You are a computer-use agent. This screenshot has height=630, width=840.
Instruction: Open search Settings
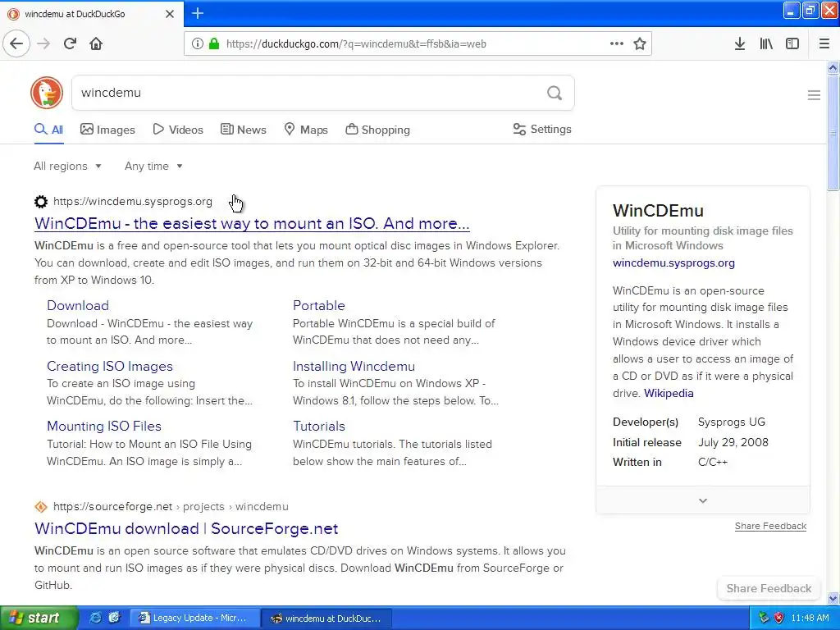click(x=542, y=130)
